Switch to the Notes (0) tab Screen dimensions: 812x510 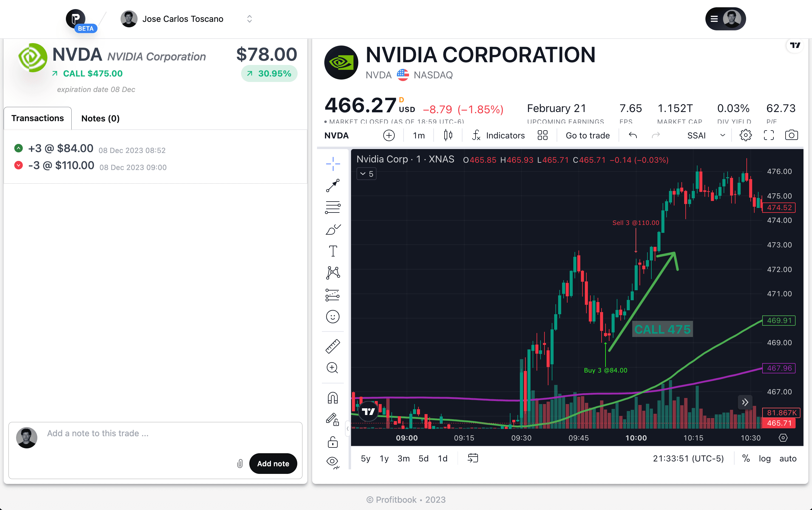coord(100,118)
